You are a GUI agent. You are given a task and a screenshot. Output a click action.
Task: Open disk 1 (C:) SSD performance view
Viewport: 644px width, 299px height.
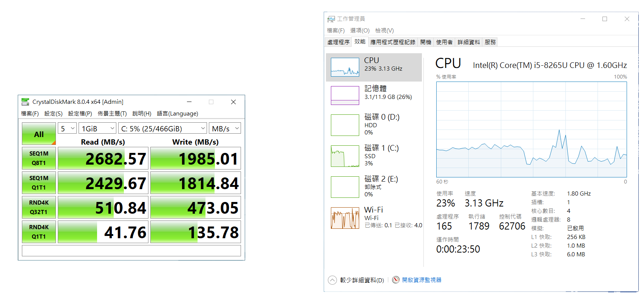(x=344, y=156)
